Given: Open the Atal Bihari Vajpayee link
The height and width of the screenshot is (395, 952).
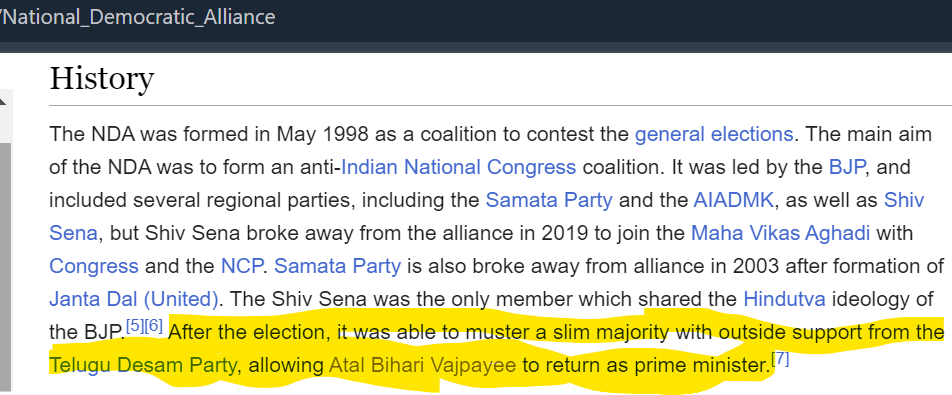Looking at the screenshot, I should tap(423, 366).
